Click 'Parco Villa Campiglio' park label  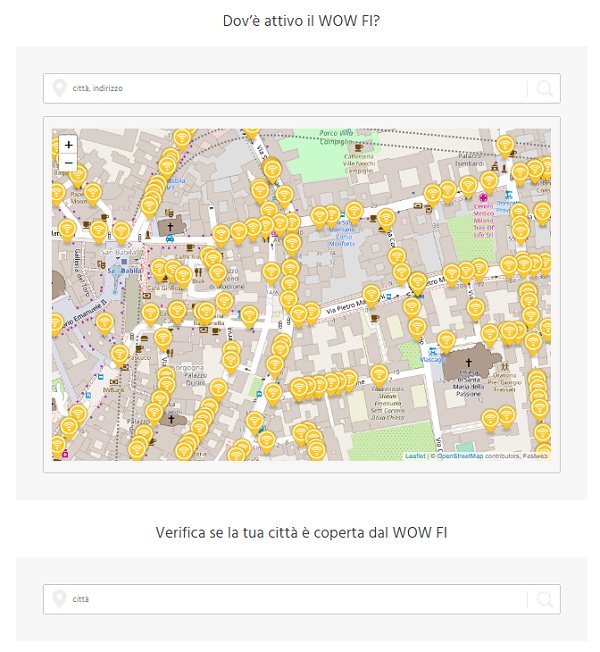tap(336, 137)
